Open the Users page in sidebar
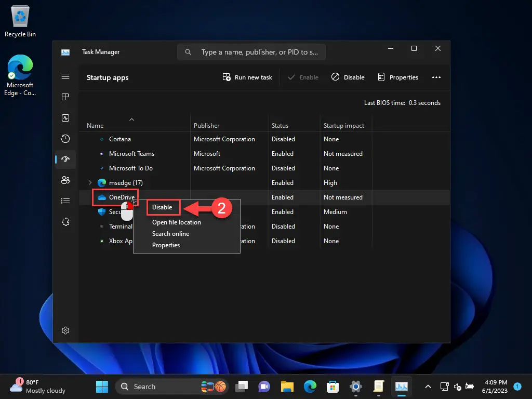Screen dimensions: 532x399 pyautogui.click(x=65, y=180)
